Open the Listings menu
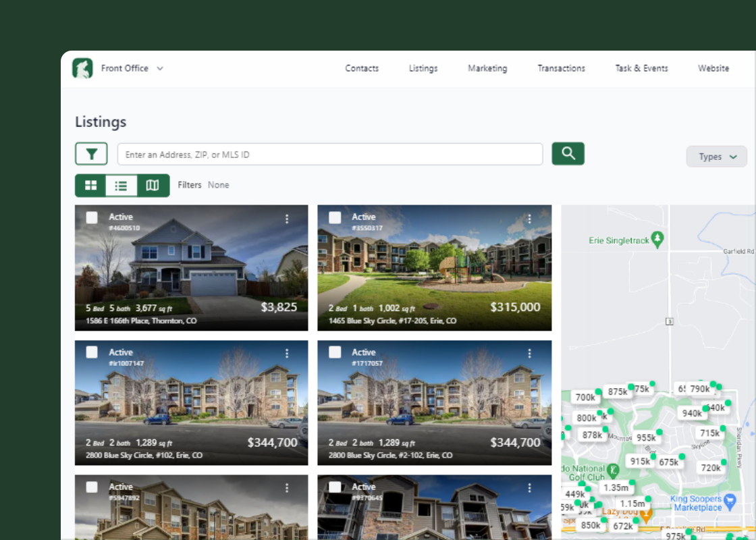This screenshot has height=540, width=756. [423, 68]
